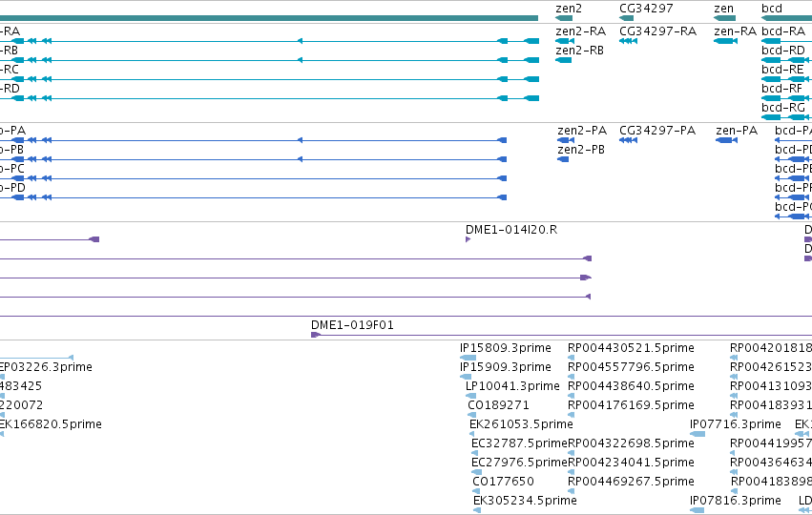This screenshot has width=812, height=515.
Task: Select the zen-RA transcript glyph
Action: click(x=725, y=41)
